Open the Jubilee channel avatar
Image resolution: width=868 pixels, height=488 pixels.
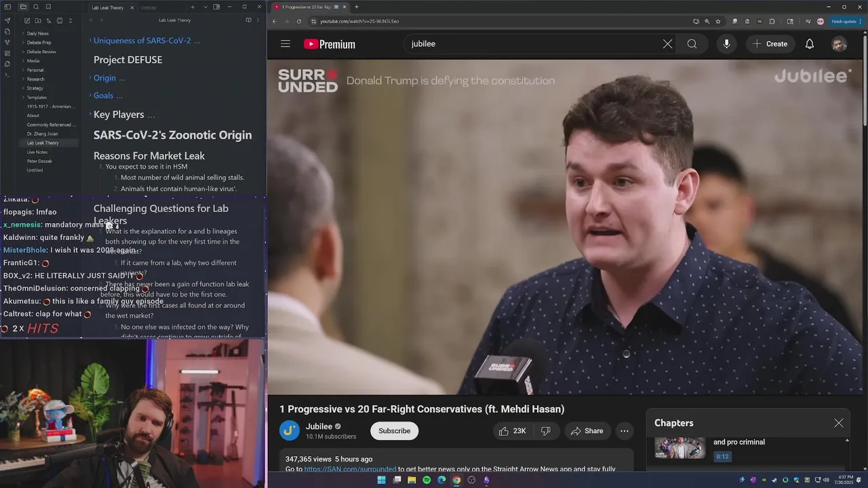coord(290,430)
